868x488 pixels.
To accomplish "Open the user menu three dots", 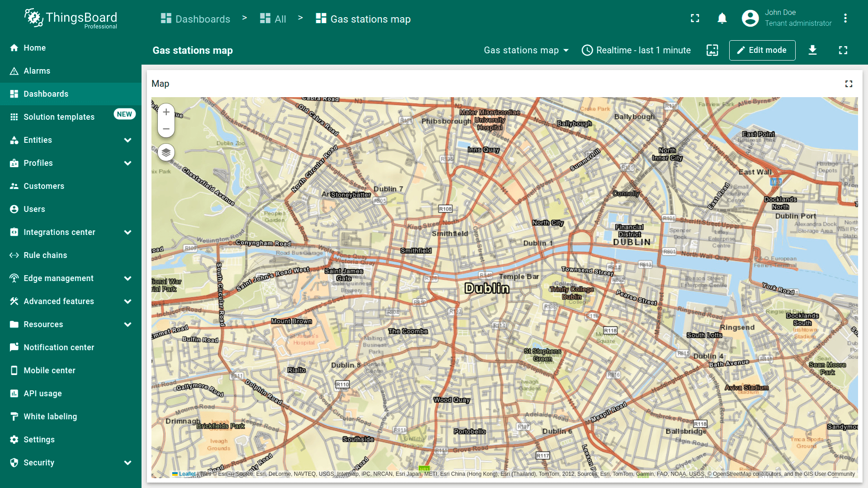I will 845,19.
